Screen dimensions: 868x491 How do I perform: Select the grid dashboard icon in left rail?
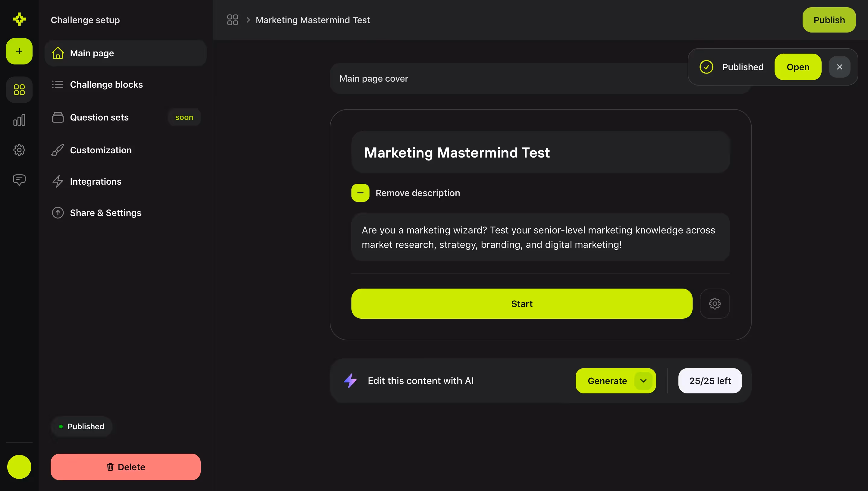click(x=19, y=89)
